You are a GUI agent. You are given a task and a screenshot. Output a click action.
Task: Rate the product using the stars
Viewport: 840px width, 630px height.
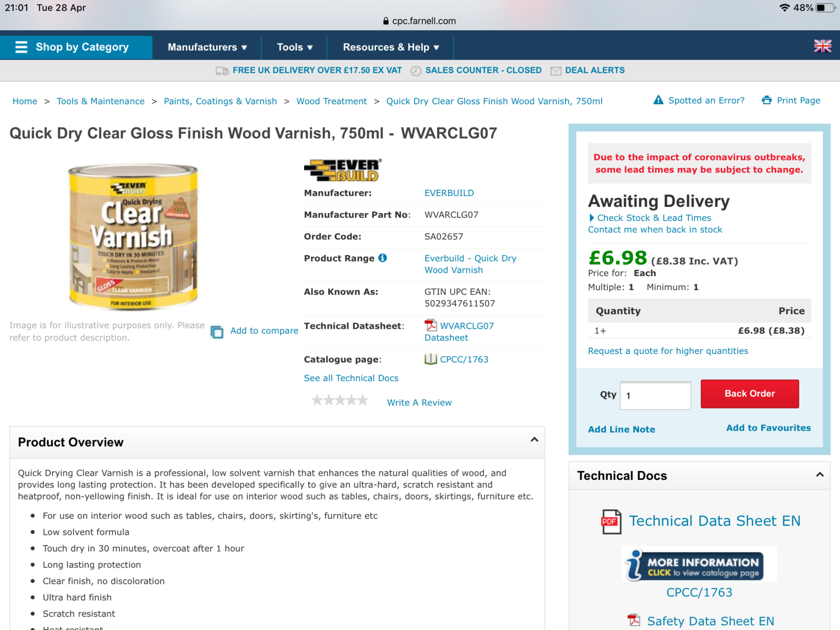pyautogui.click(x=340, y=401)
